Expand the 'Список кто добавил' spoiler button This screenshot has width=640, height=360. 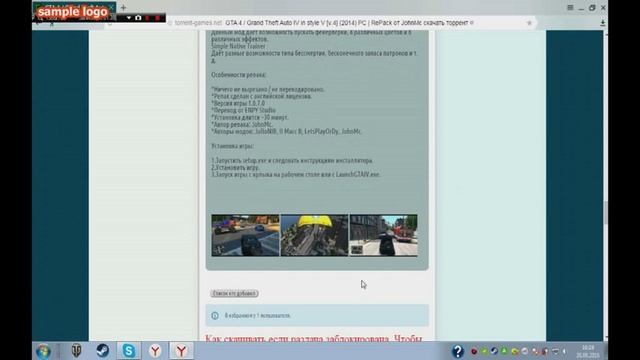[x=234, y=293]
